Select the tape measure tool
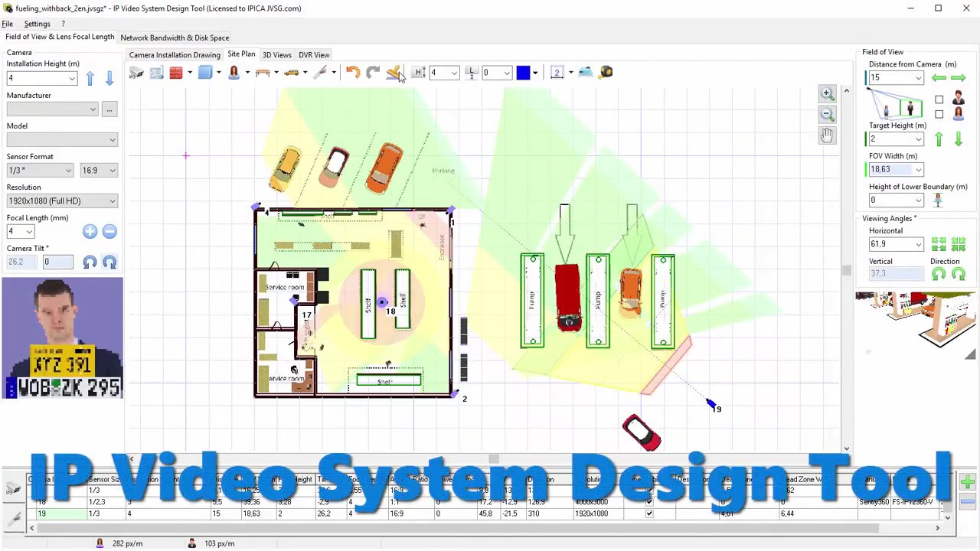This screenshot has height=551, width=980. [x=606, y=73]
